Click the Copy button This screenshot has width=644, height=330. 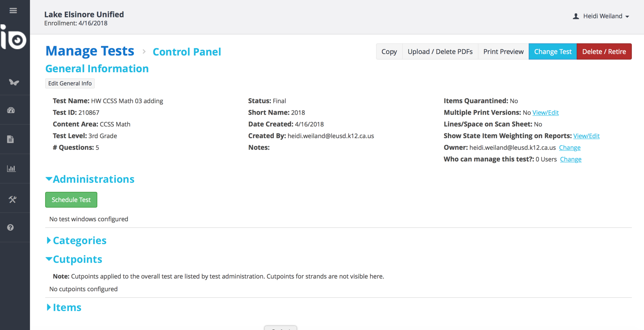click(389, 51)
